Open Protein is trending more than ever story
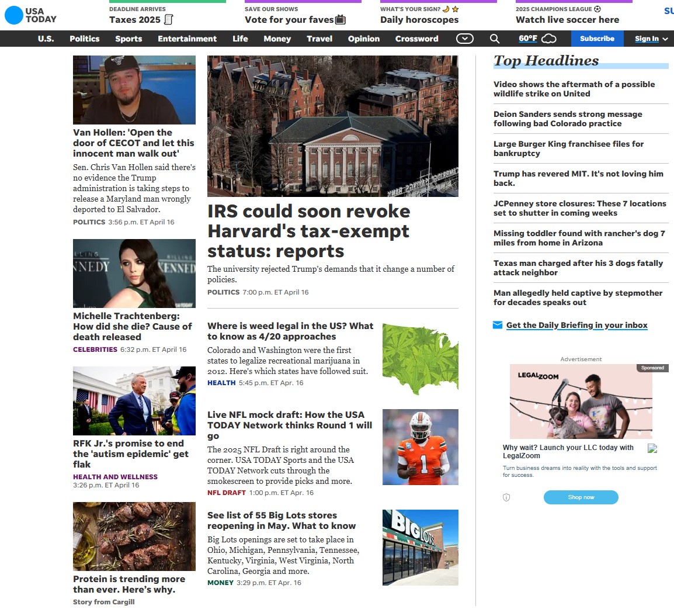Viewport: 674px width, 616px height. pyautogui.click(x=129, y=584)
